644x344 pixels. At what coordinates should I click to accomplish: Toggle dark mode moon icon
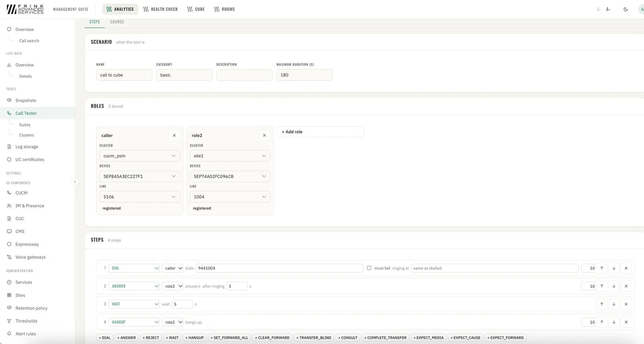coord(625,9)
